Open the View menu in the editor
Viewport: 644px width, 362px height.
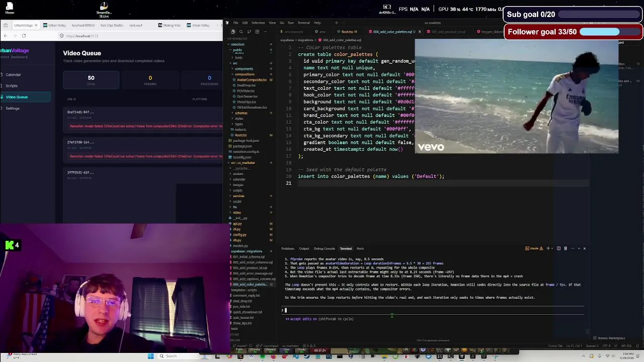point(272,23)
